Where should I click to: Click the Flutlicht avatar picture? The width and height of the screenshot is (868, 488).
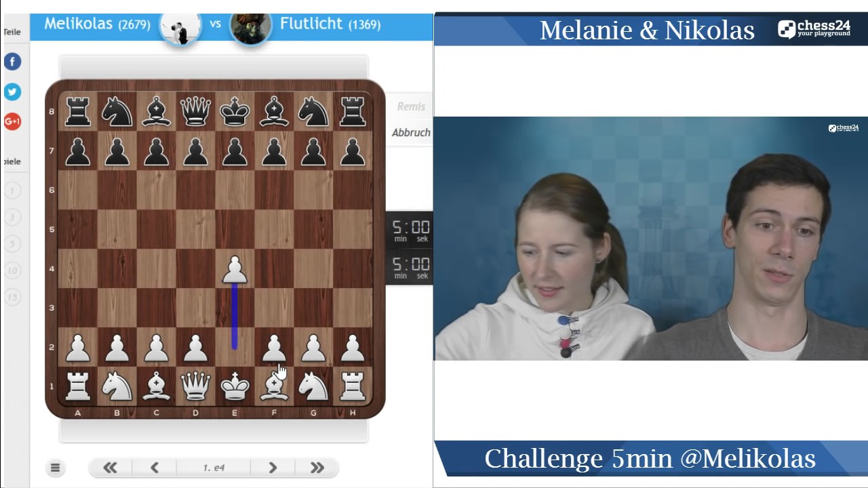tap(251, 27)
